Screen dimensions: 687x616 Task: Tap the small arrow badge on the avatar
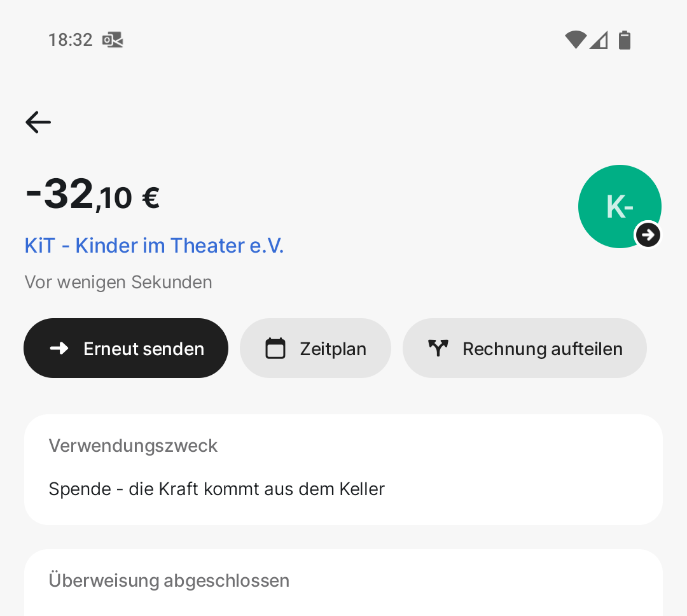point(648,235)
